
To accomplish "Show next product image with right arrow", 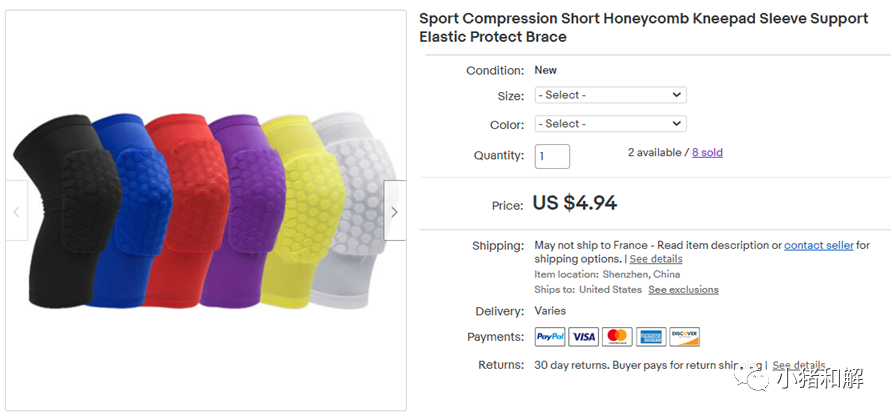I will click(x=394, y=211).
